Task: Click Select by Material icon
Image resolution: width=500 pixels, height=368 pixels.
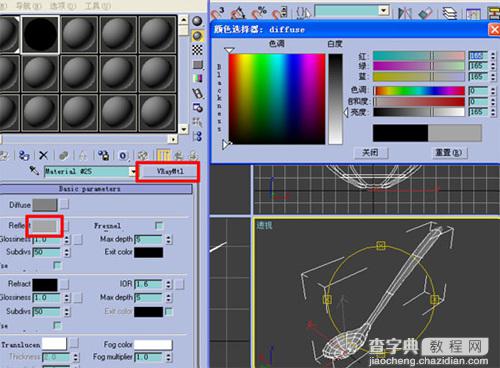Action: [x=197, y=122]
